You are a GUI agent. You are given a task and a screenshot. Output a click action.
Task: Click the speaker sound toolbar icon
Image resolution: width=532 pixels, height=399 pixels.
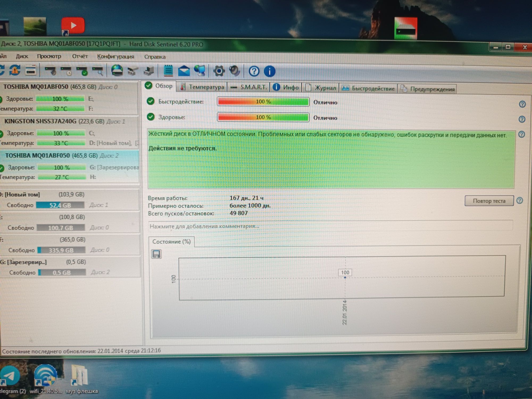click(x=235, y=71)
